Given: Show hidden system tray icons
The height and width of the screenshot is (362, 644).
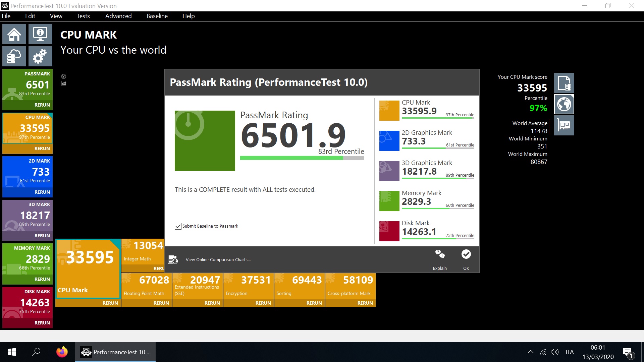Looking at the screenshot, I should coord(531,352).
